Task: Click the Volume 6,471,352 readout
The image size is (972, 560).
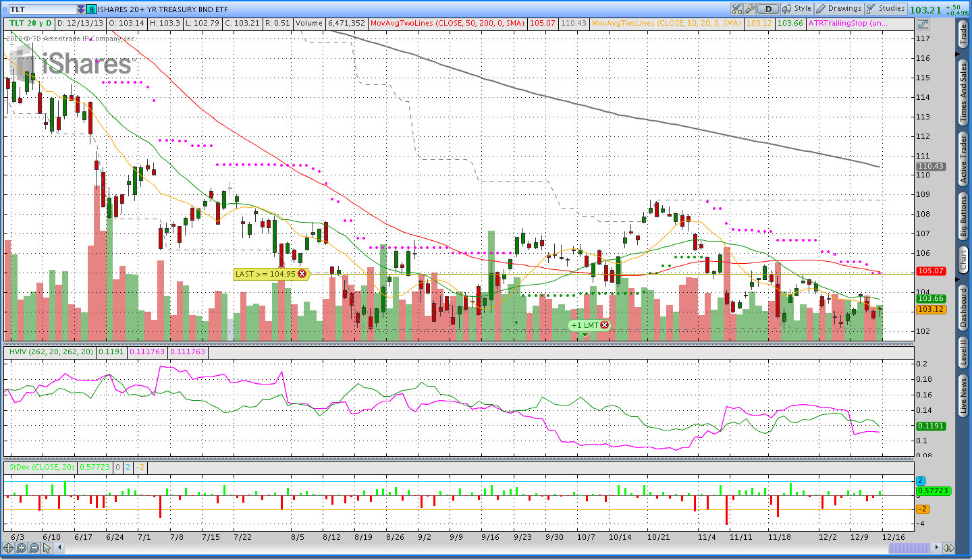Action: point(331,23)
